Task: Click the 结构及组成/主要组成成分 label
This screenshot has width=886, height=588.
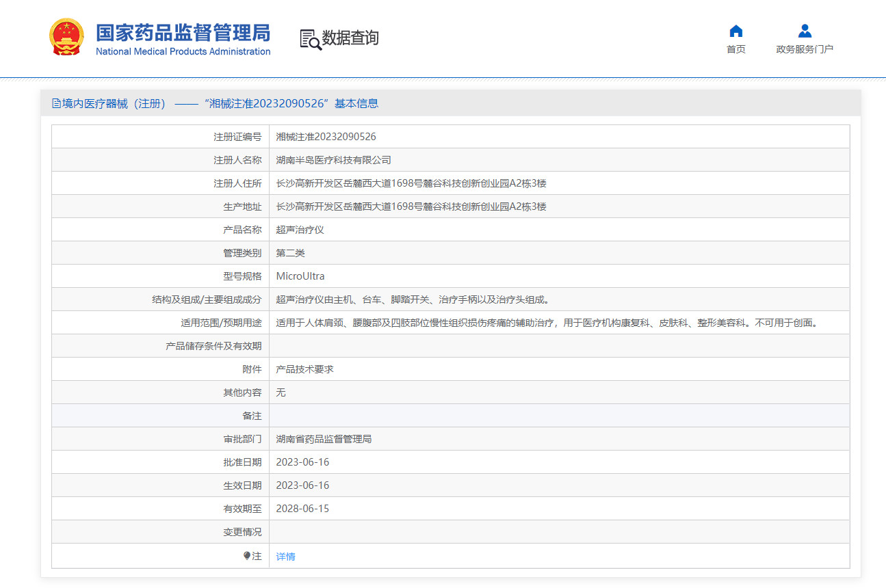Action: [207, 299]
